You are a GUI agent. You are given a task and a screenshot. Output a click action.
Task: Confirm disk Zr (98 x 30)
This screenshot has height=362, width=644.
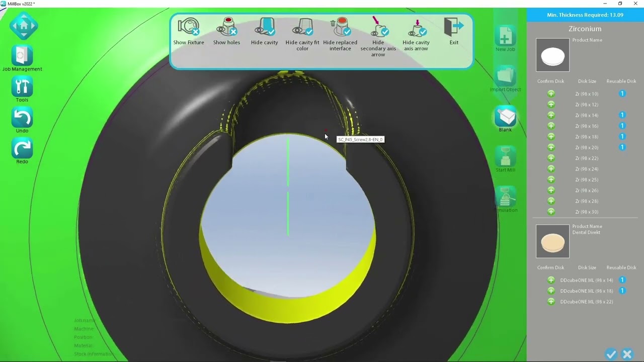tap(551, 212)
